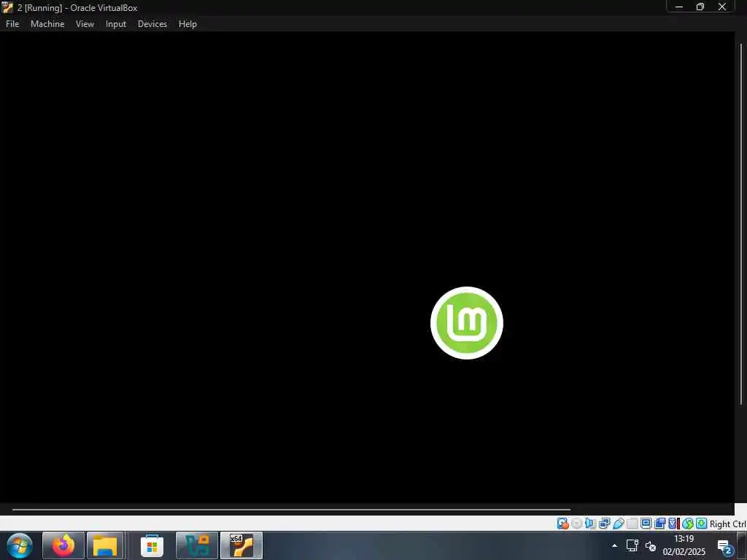
Task: Open the Help menu
Action: pyautogui.click(x=187, y=24)
